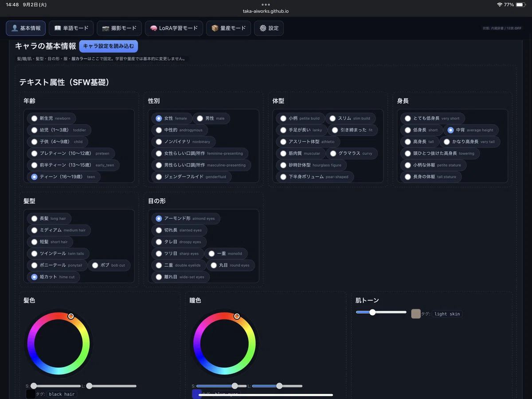Adjust hair color lightness L slider
Screen dimensions: 532x399
(111, 386)
